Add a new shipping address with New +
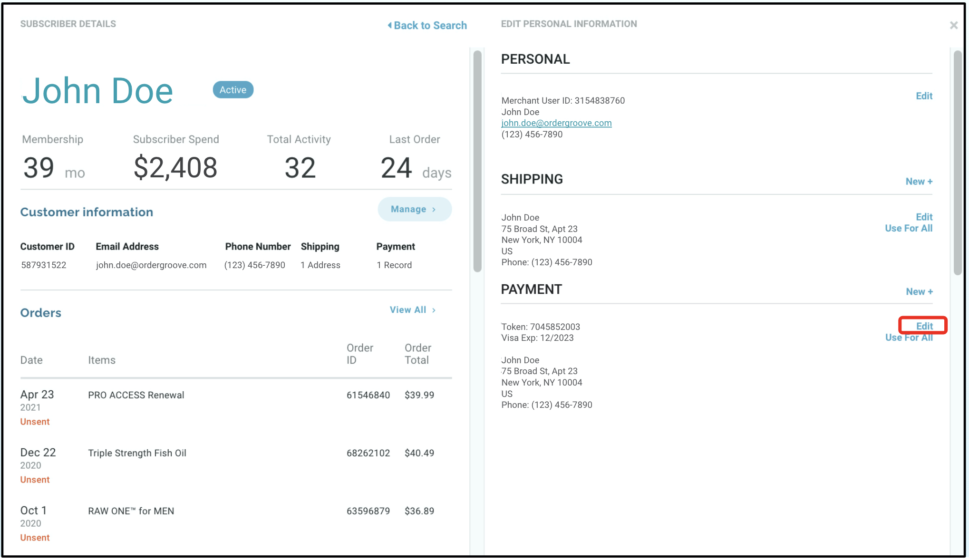The image size is (969, 560). tap(919, 182)
